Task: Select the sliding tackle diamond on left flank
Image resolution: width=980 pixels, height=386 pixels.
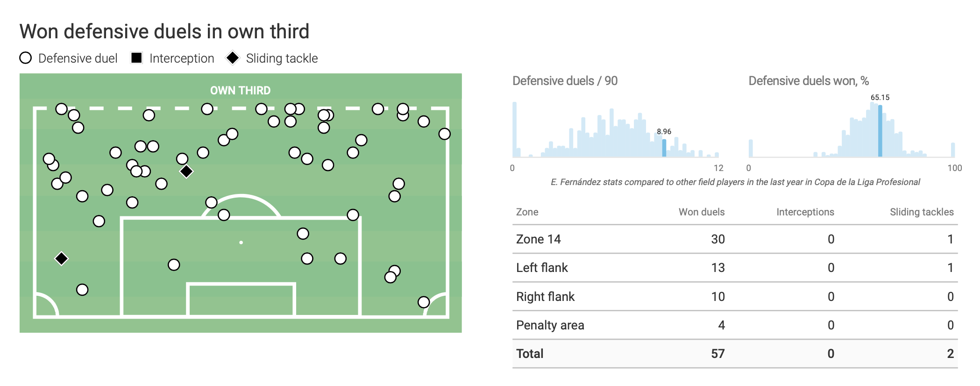Action: point(61,258)
